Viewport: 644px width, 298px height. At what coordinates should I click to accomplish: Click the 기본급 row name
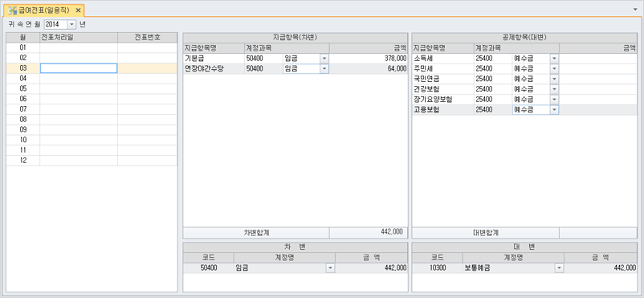coord(214,59)
